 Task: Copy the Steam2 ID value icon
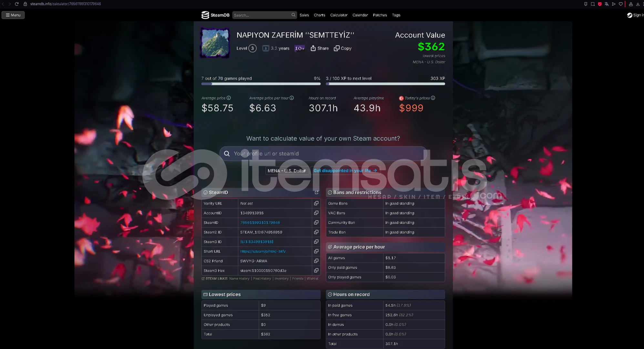(316, 232)
